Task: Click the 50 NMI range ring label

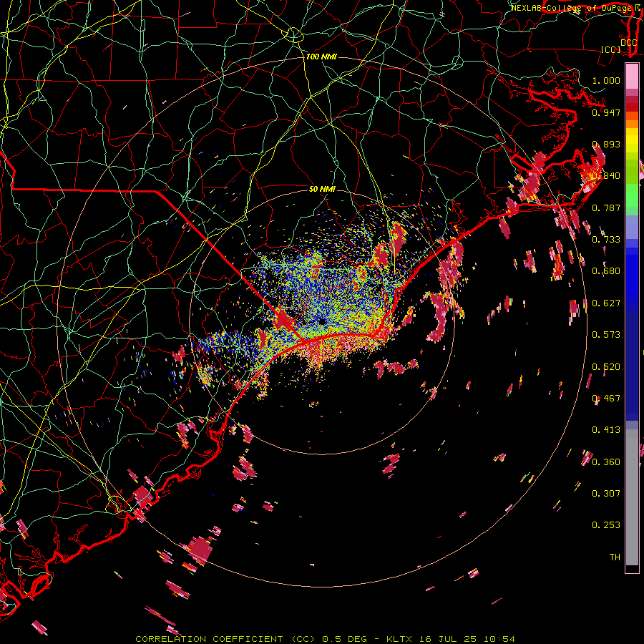Action: 321,189
